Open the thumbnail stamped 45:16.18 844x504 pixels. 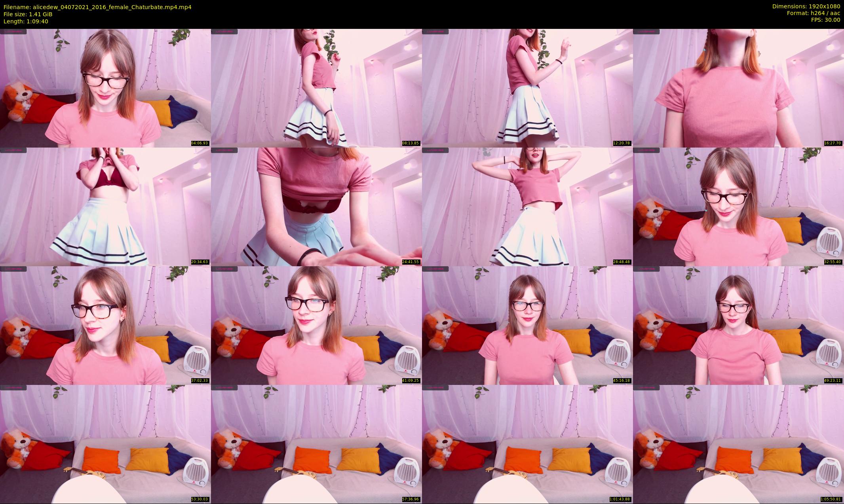click(527, 325)
